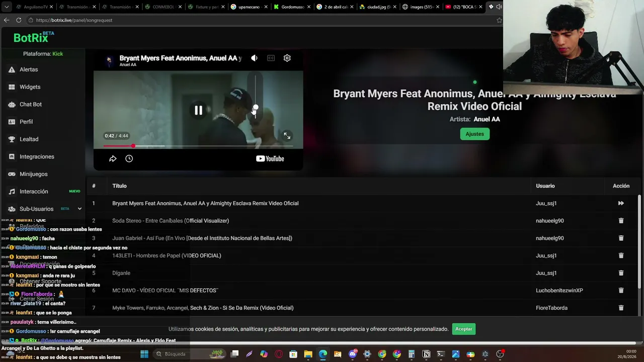Select the 143LETI - Hombres de Papel title

coord(167,255)
